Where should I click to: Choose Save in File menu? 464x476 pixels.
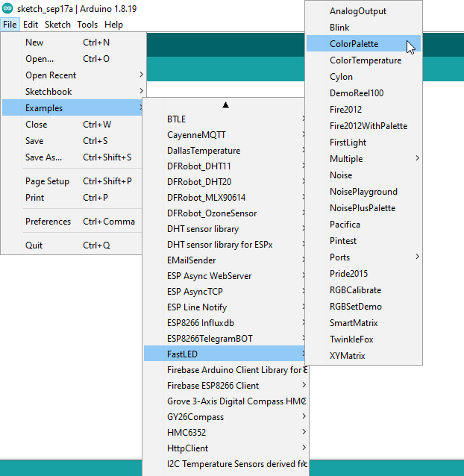click(73, 140)
